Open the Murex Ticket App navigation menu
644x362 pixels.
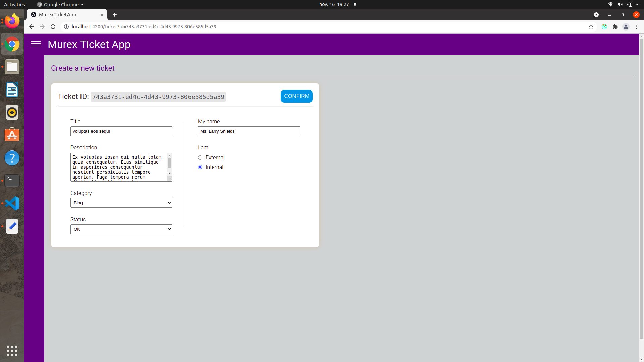point(36,44)
